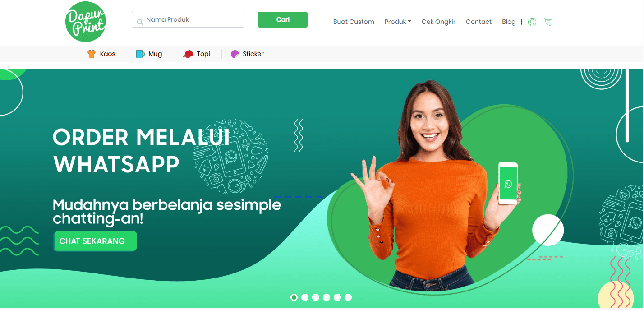Open the Blog link

[509, 22]
